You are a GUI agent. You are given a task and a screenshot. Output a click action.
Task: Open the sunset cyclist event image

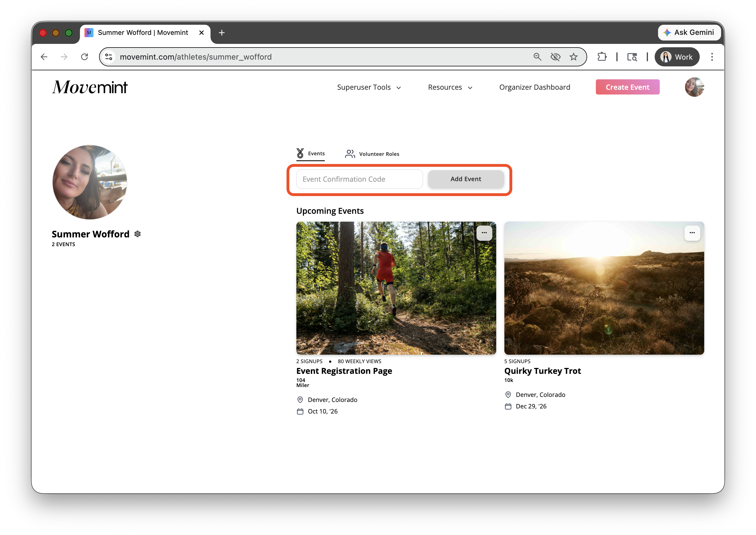coord(604,288)
